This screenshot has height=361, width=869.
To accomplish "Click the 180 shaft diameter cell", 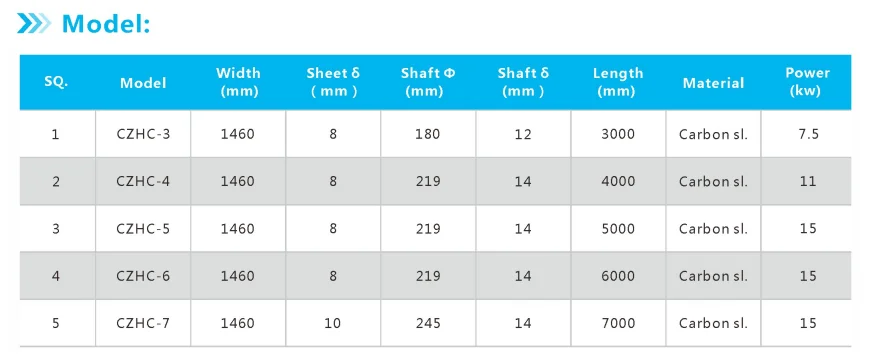I will (x=428, y=134).
